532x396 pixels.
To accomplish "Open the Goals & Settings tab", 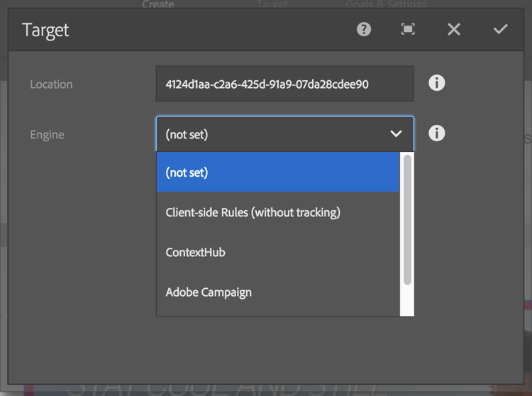I will (x=386, y=5).
